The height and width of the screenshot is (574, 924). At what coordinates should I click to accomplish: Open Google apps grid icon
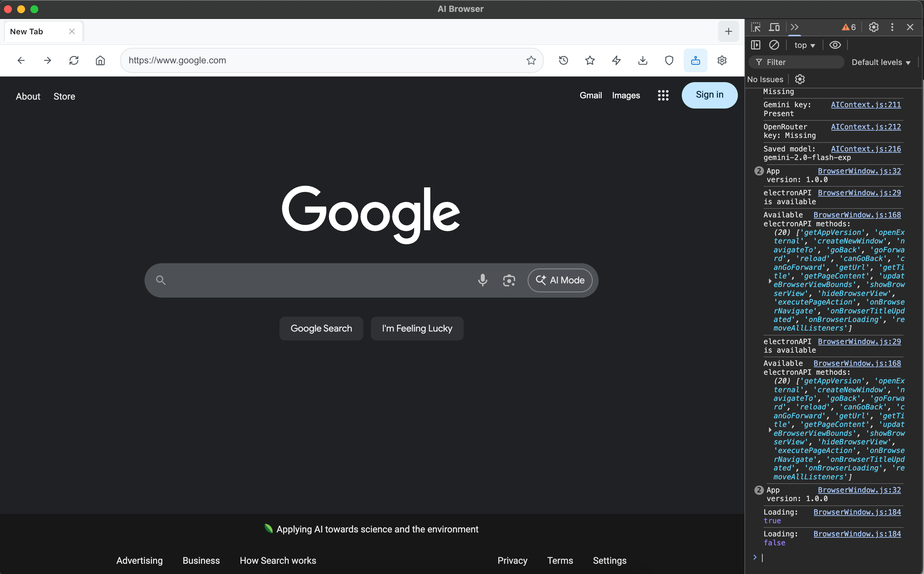(x=663, y=95)
